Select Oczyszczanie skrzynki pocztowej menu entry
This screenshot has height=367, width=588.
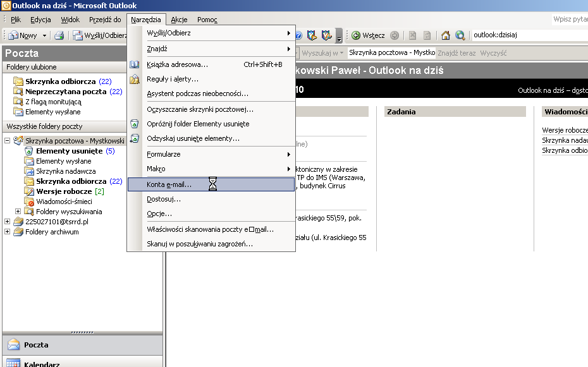pyautogui.click(x=211, y=109)
